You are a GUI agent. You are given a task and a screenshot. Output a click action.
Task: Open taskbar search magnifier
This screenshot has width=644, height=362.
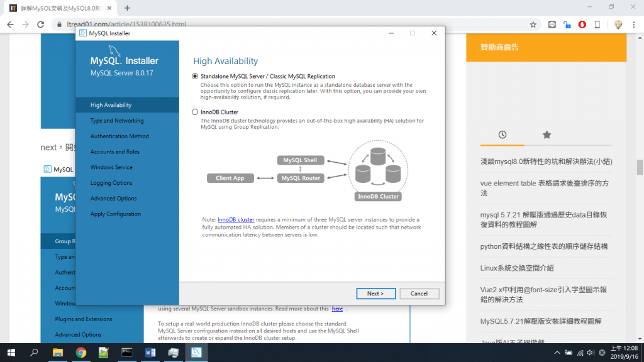click(x=34, y=353)
